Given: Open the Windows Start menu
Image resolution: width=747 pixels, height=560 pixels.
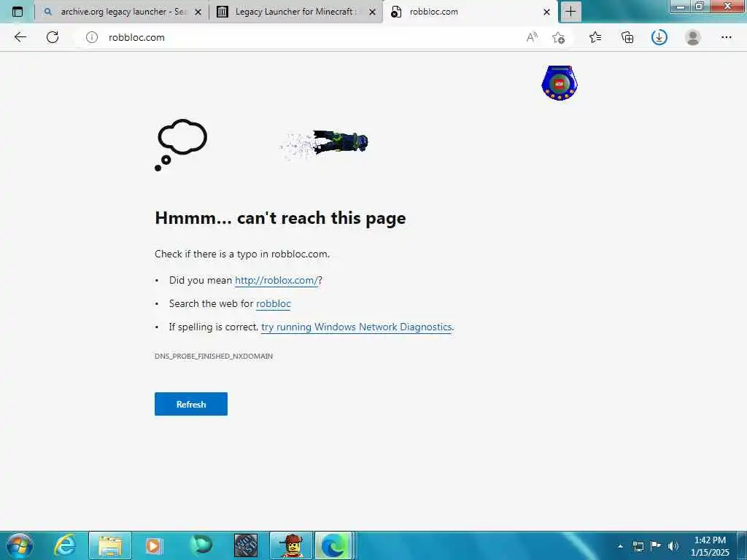Looking at the screenshot, I should click(20, 545).
